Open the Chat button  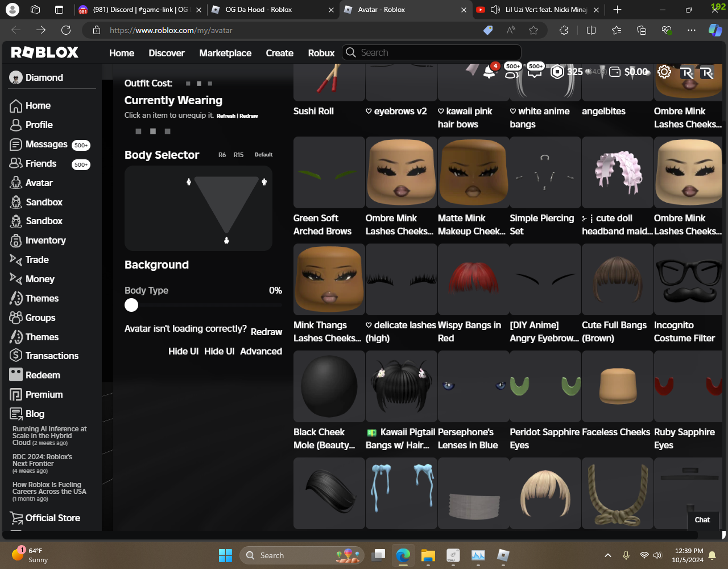click(x=702, y=519)
